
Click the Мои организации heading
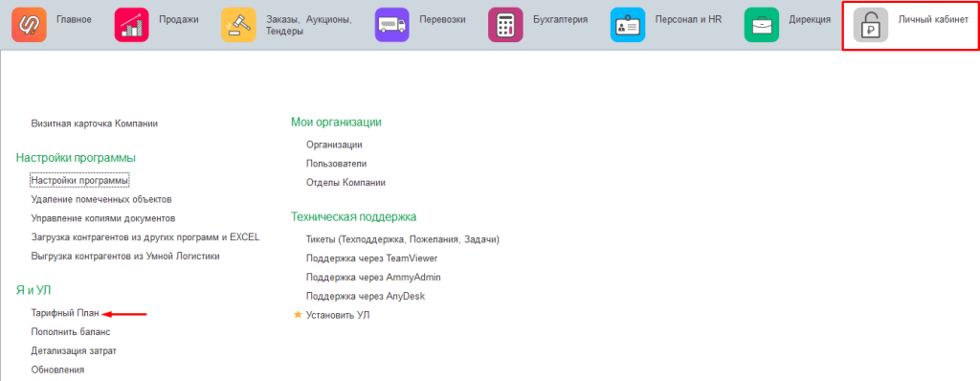[x=336, y=122]
